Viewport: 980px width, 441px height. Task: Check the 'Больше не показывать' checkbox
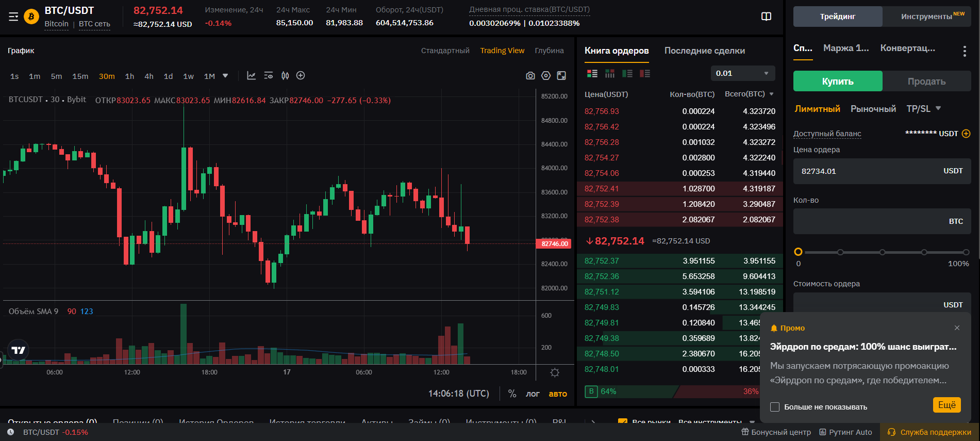pyautogui.click(x=775, y=407)
